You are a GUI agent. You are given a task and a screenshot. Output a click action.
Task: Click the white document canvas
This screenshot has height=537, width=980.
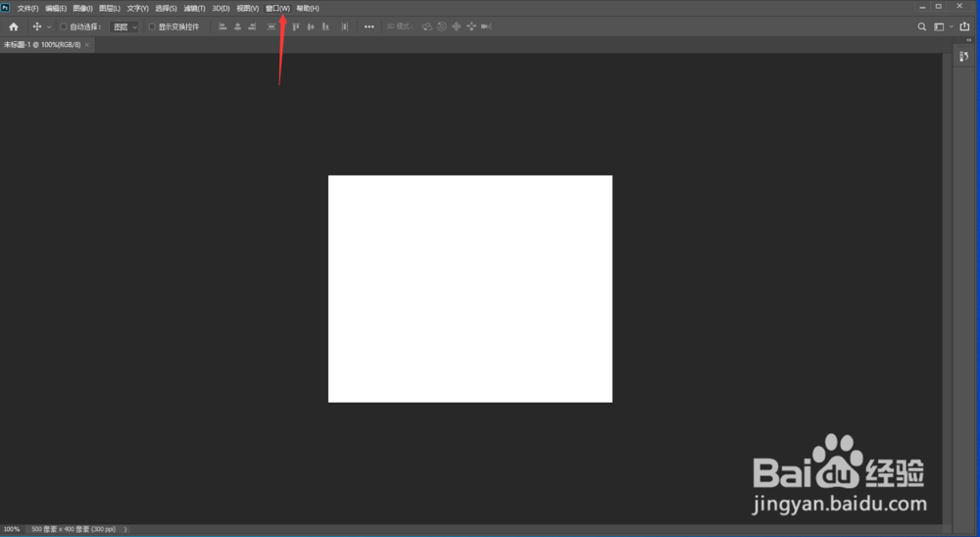click(470, 289)
